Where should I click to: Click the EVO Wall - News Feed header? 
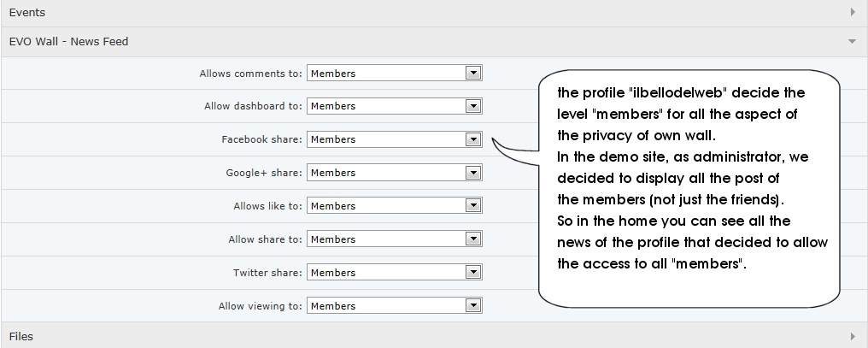[68, 41]
